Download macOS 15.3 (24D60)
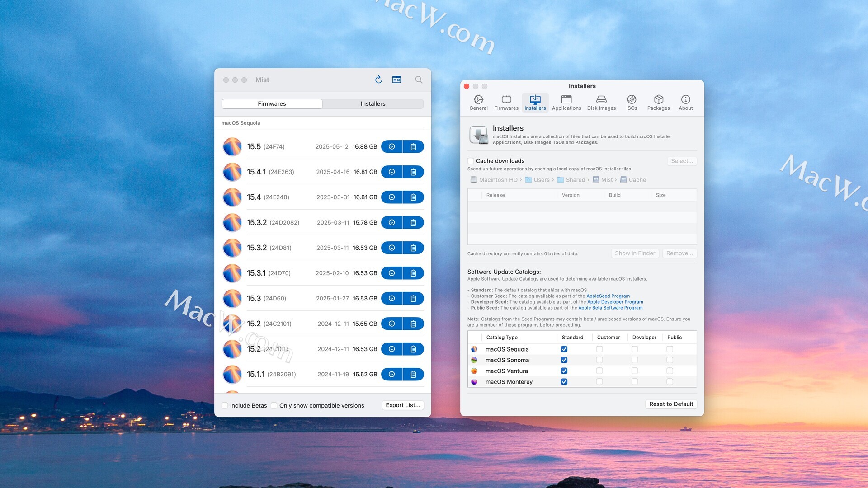This screenshot has height=488, width=868. click(392, 298)
